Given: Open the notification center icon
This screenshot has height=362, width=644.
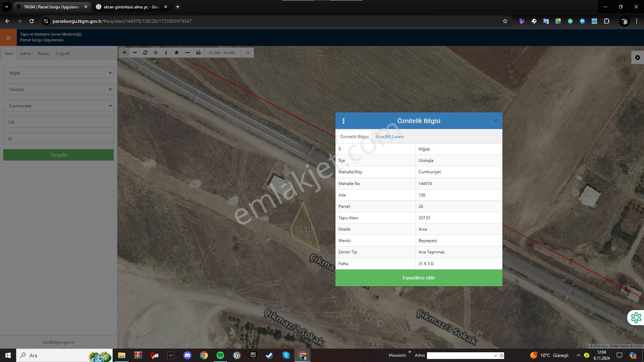Looking at the screenshot, I should (620, 355).
